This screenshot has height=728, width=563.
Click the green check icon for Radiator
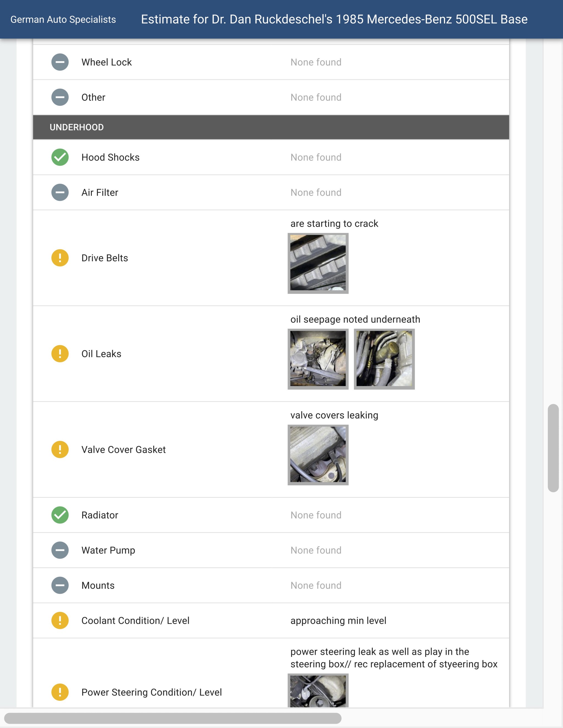coord(60,515)
